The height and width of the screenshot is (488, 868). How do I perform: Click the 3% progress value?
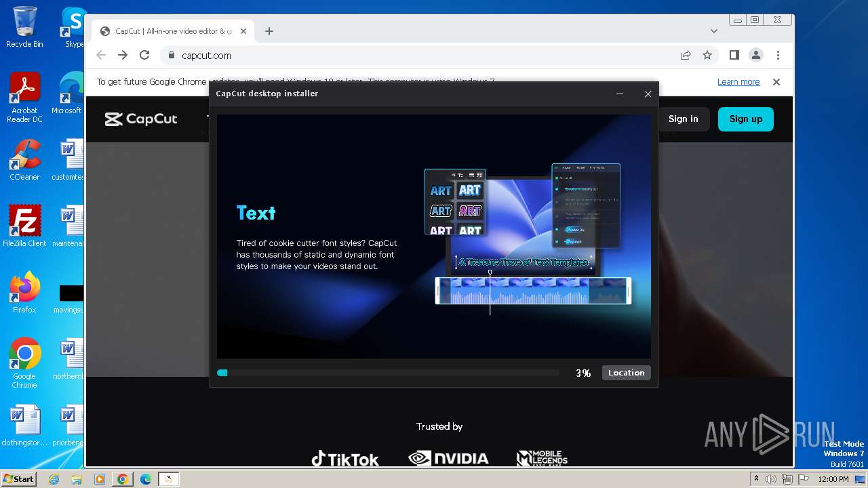[583, 373]
